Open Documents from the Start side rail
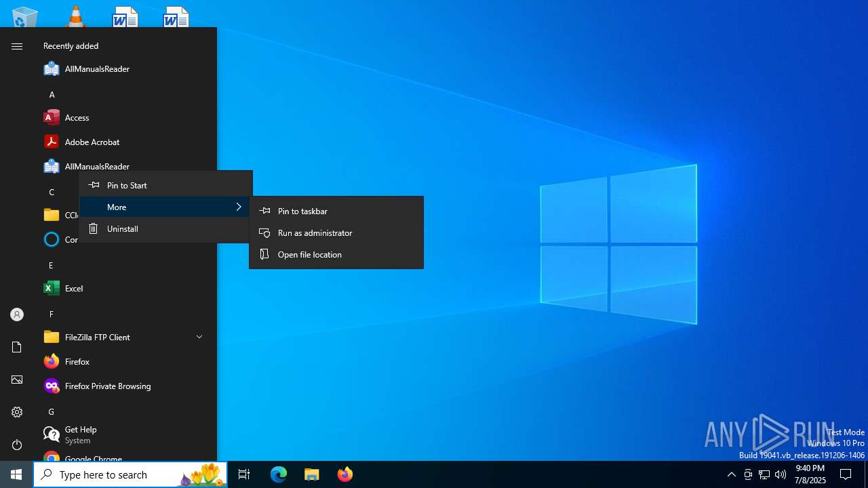Viewport: 868px width, 488px height. 17,347
